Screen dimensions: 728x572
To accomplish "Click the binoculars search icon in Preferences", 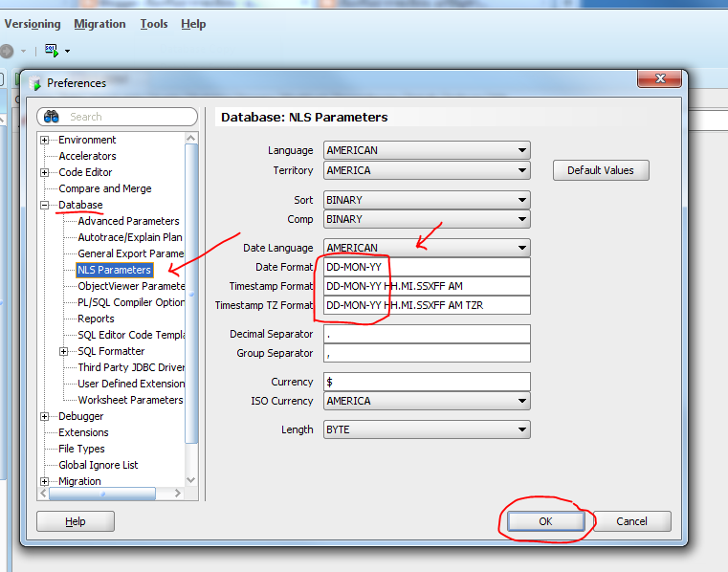I will pos(51,117).
